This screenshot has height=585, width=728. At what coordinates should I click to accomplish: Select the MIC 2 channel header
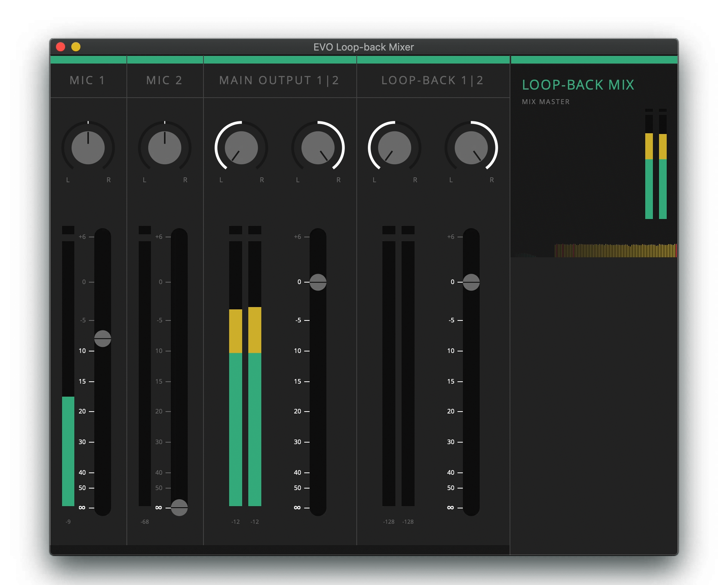pyautogui.click(x=165, y=80)
